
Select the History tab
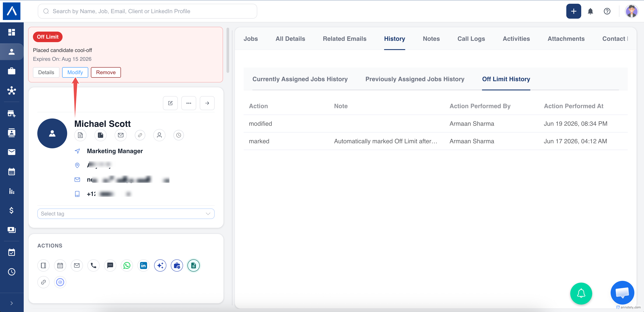point(394,39)
